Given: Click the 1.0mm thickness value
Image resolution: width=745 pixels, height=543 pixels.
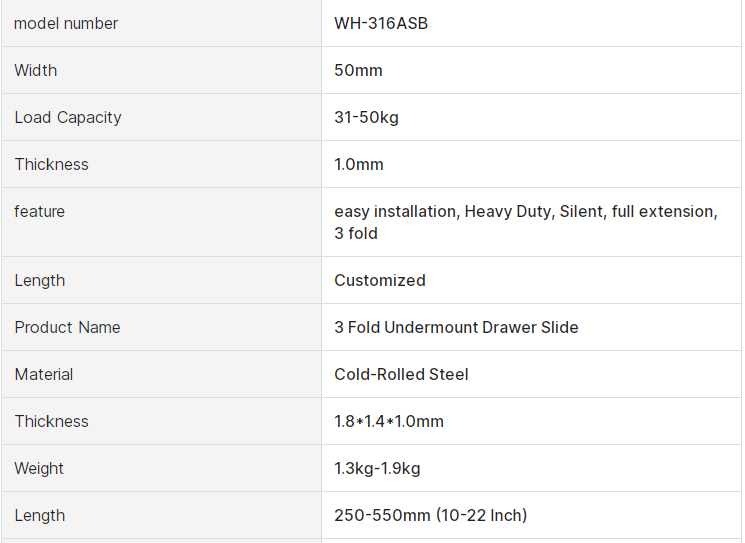Looking at the screenshot, I should coord(359,164).
